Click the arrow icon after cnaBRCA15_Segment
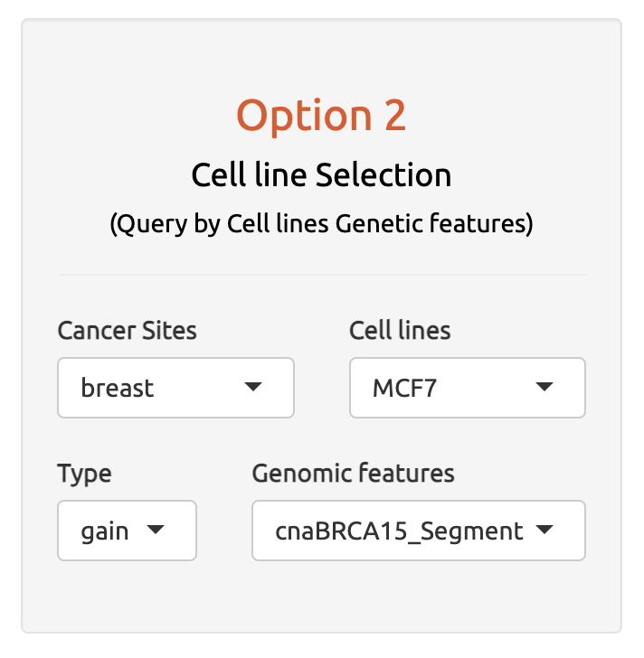The height and width of the screenshot is (658, 644). (x=545, y=529)
